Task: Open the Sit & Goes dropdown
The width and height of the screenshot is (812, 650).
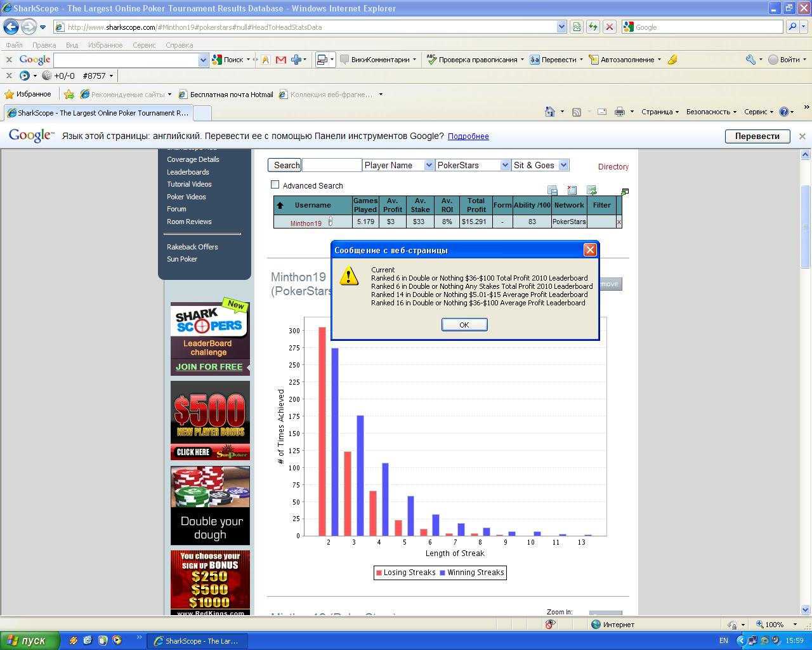Action: (x=540, y=165)
